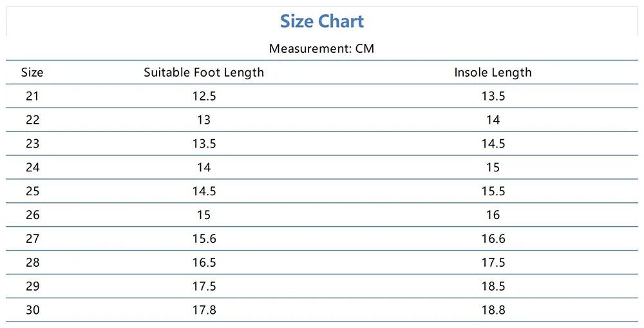Click the Suitable Foot Length header
The height and width of the screenshot is (328, 644).
[x=204, y=72]
